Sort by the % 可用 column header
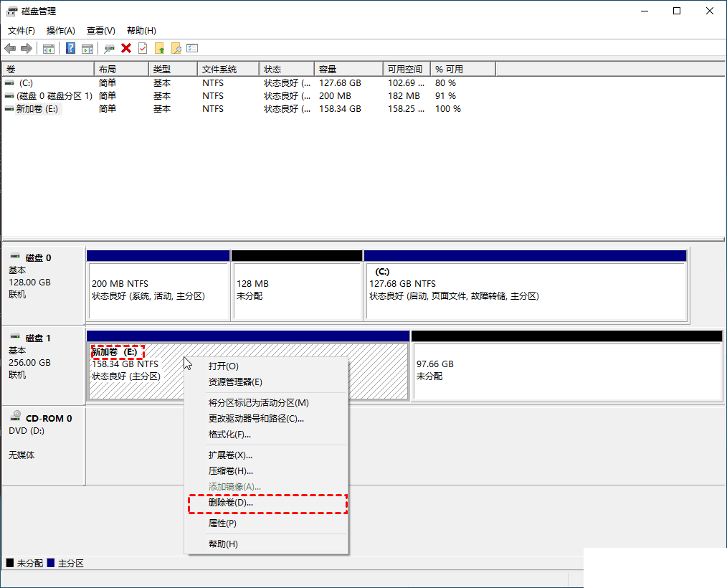This screenshot has height=588, width=727. [x=463, y=69]
